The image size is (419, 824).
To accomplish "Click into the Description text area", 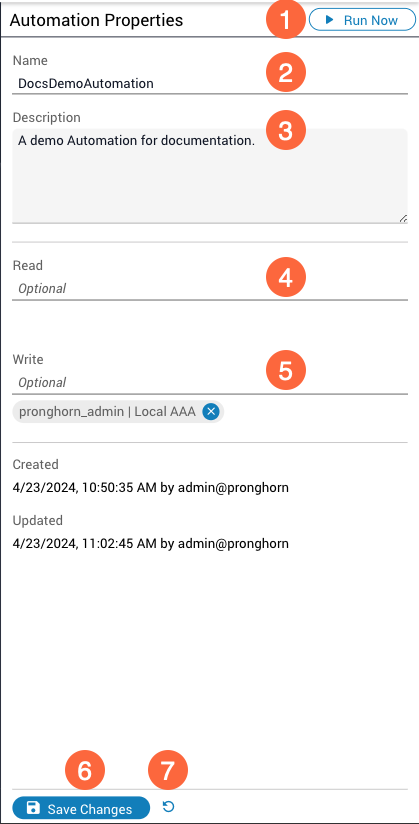I will point(210,176).
